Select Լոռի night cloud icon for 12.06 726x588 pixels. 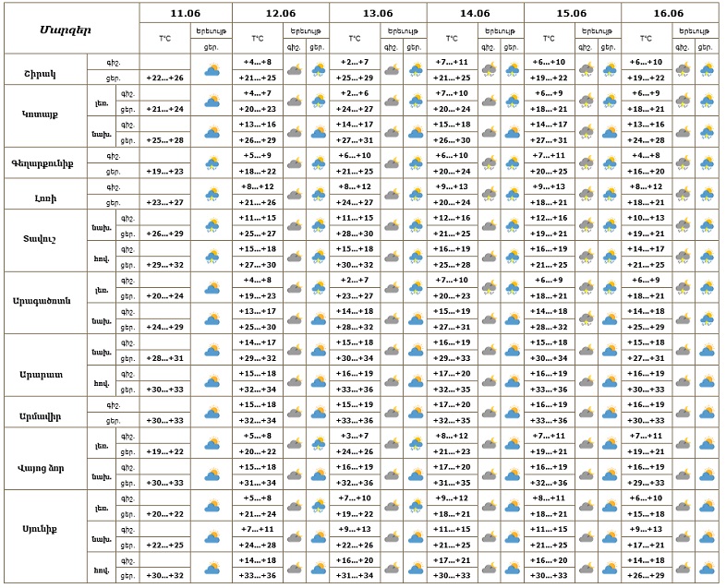click(x=294, y=195)
